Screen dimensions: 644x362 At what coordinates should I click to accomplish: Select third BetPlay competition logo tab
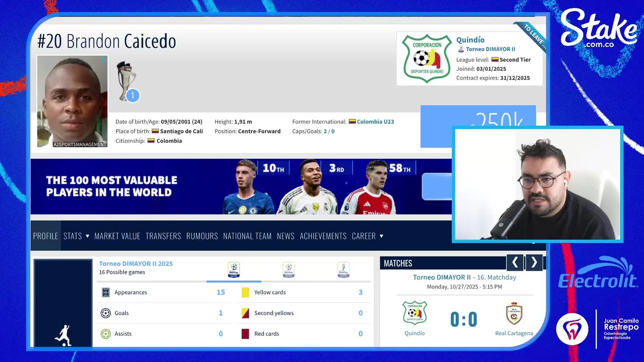[343, 270]
